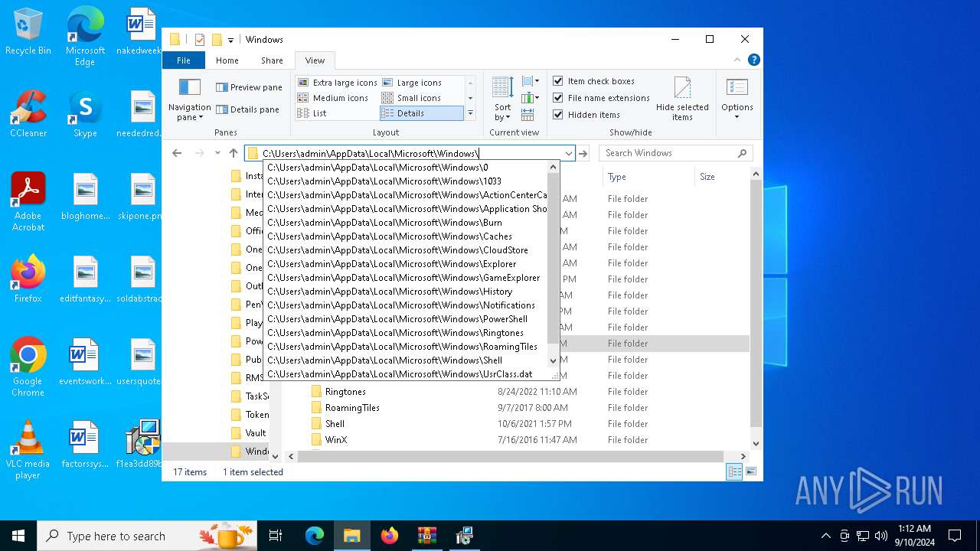The image size is (980, 551).
Task: Switch layout to Extra large icons
Action: tap(338, 83)
